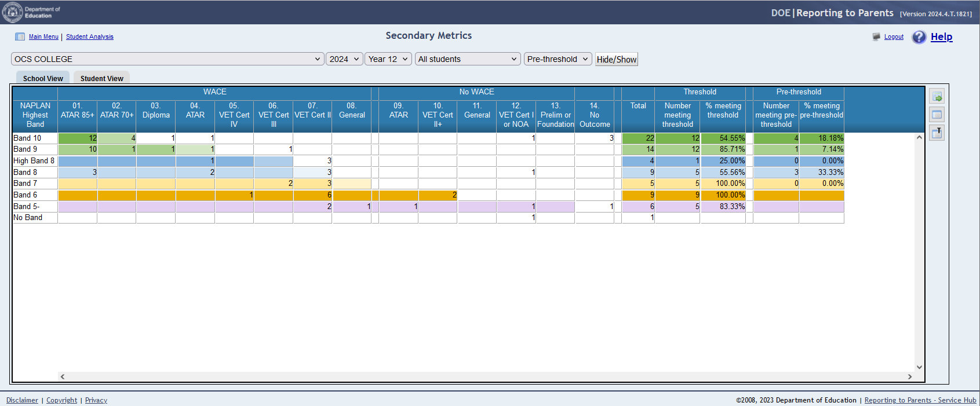Viewport: 980px width, 406px height.
Task: Select the School View tab
Action: pos(43,79)
